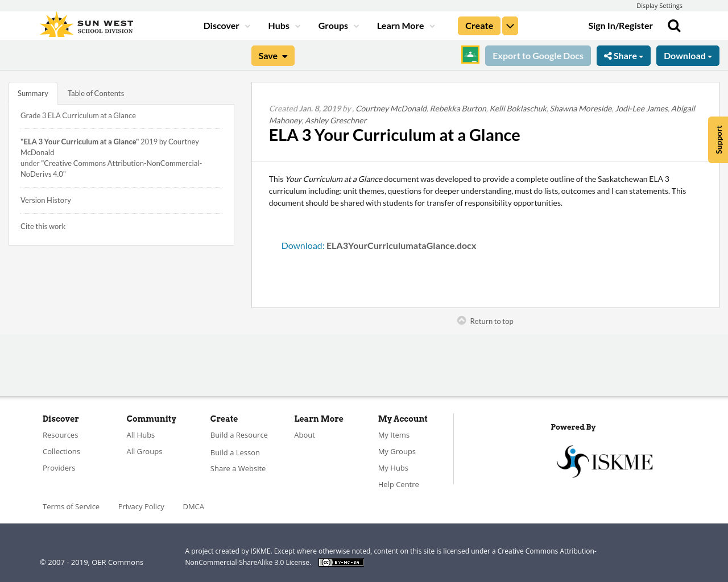The width and height of the screenshot is (728, 582).
Task: Click the Creative Commons license badge near the bottom
Action: pos(341,562)
